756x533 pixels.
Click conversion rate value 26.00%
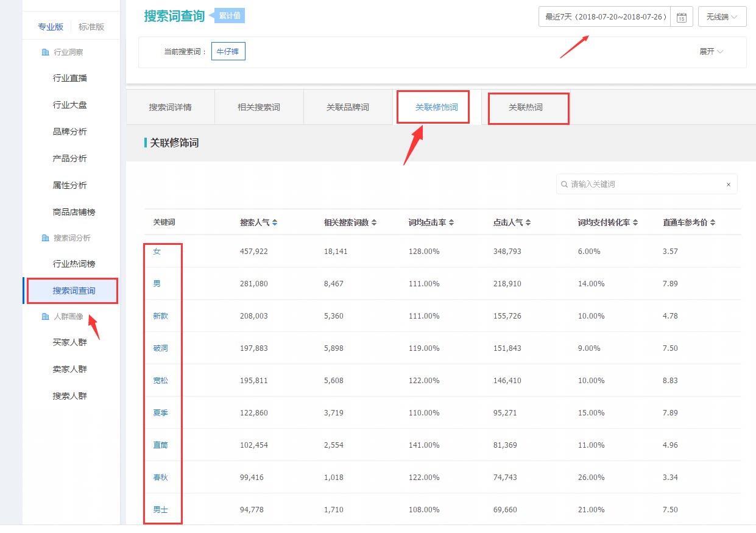[x=592, y=478]
